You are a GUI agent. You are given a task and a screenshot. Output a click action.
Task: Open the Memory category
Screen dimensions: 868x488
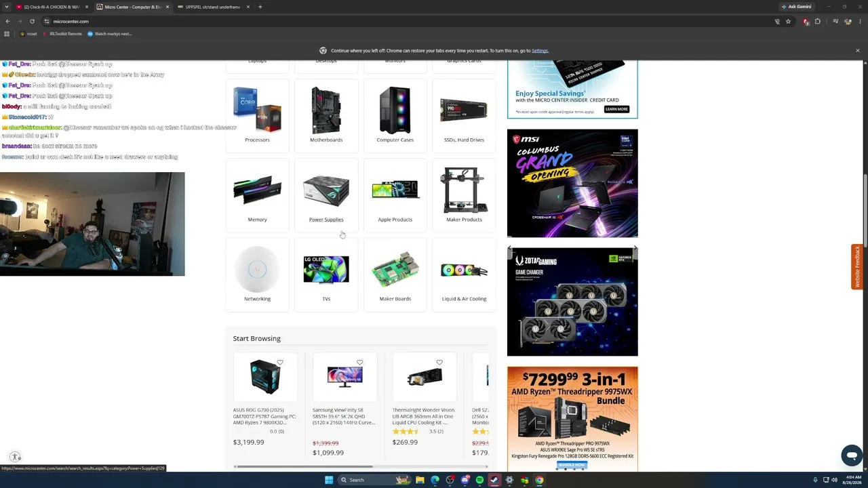pyautogui.click(x=257, y=195)
